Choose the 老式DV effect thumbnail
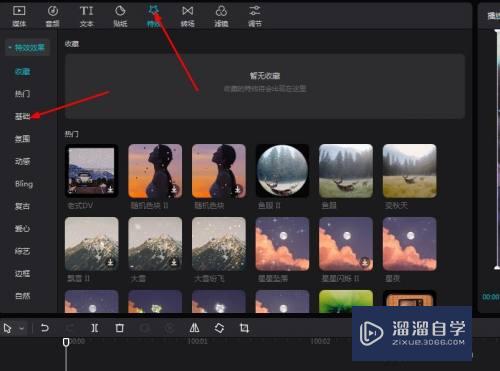 (92, 171)
